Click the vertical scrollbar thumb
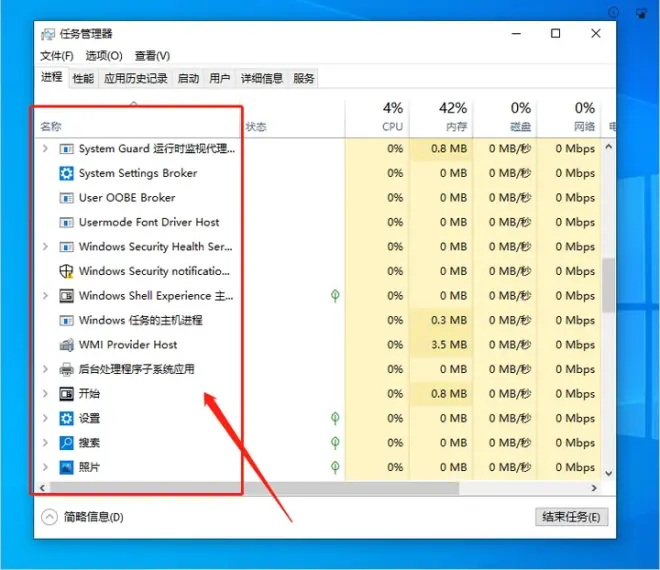 click(608, 285)
